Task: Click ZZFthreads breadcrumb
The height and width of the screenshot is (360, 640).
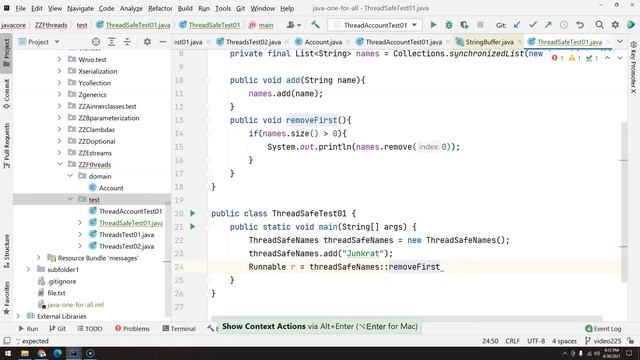Action: pyautogui.click(x=51, y=25)
